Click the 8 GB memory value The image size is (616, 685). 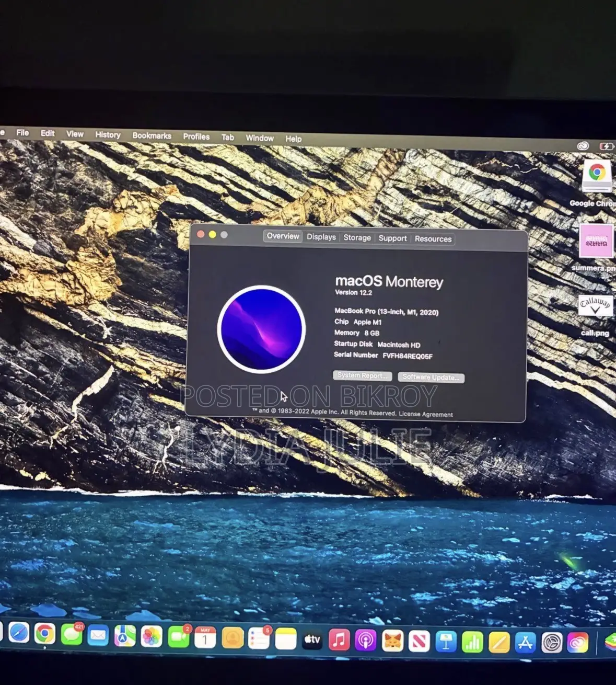(371, 333)
